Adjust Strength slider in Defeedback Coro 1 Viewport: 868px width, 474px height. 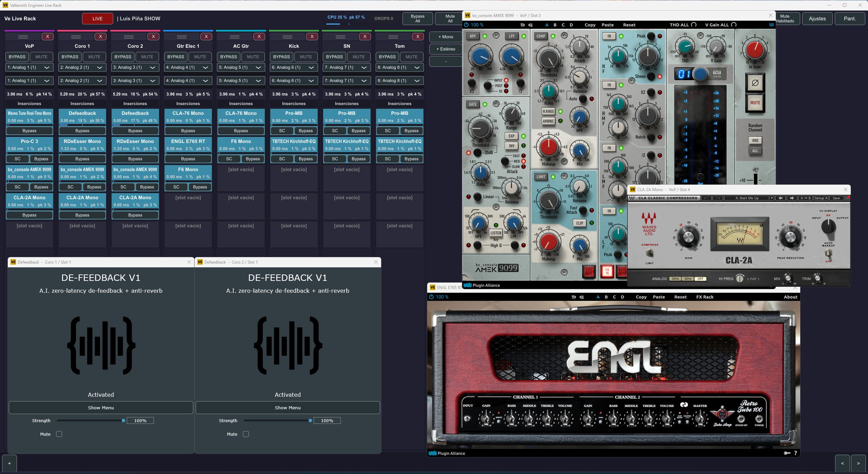click(x=90, y=420)
